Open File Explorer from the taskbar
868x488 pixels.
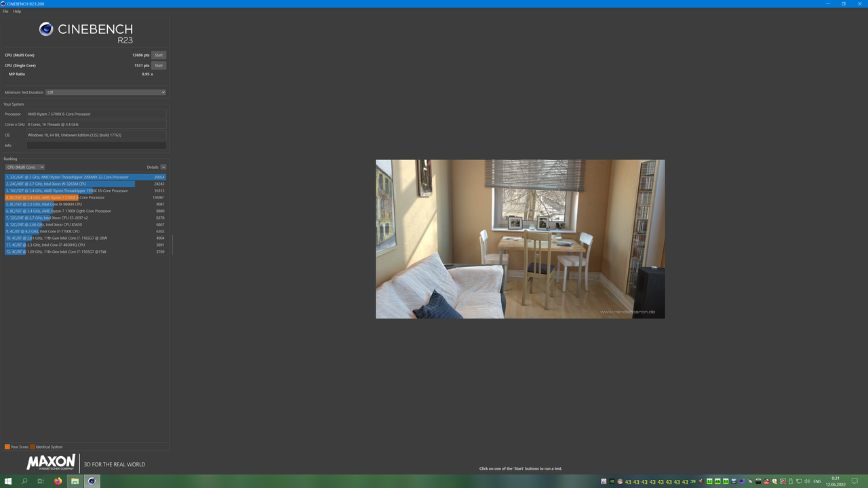(75, 481)
